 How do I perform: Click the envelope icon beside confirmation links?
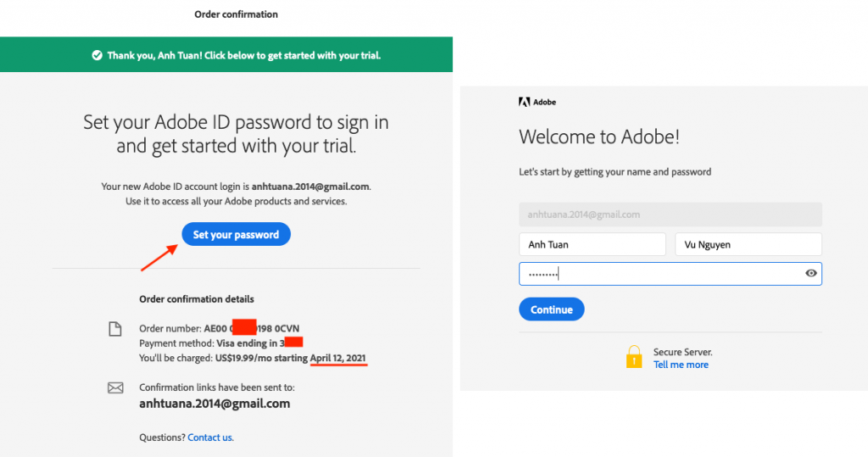click(x=115, y=388)
